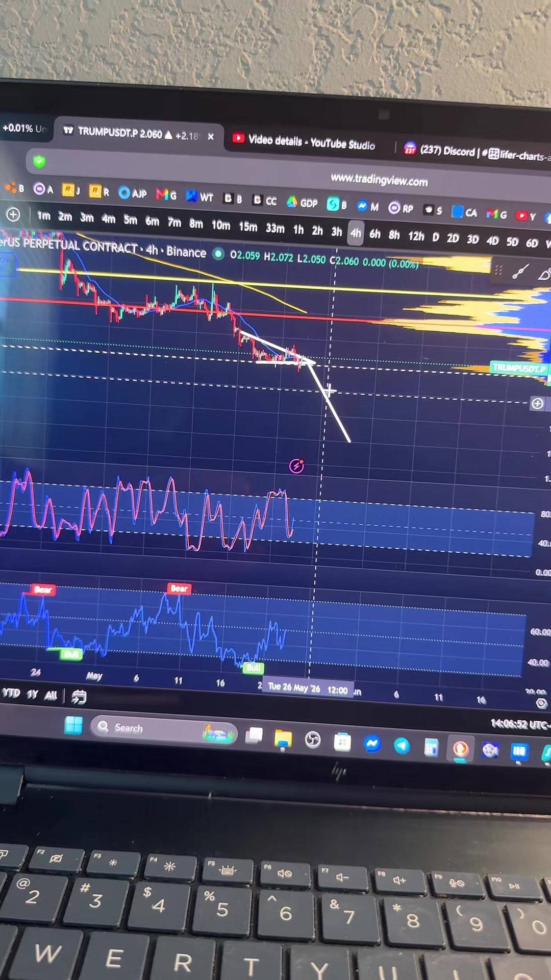The height and width of the screenshot is (980, 551).
Task: Open Microsoft Store from taskbar
Action: point(342,742)
